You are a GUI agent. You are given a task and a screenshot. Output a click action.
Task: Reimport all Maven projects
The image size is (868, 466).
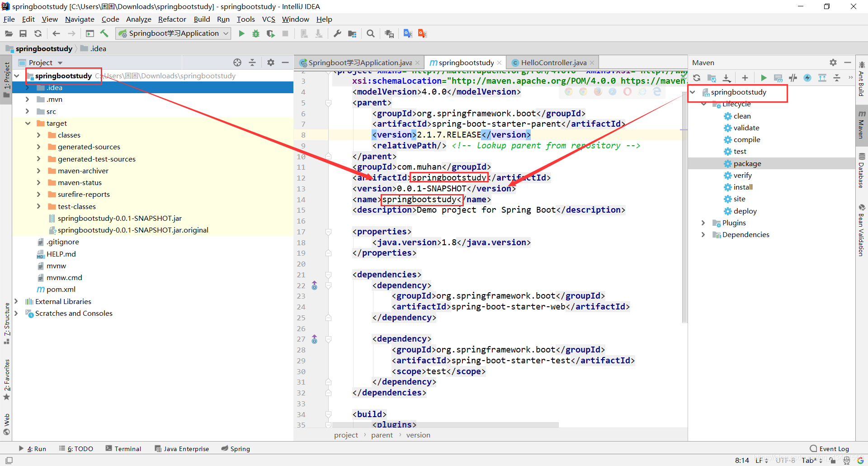(697, 78)
